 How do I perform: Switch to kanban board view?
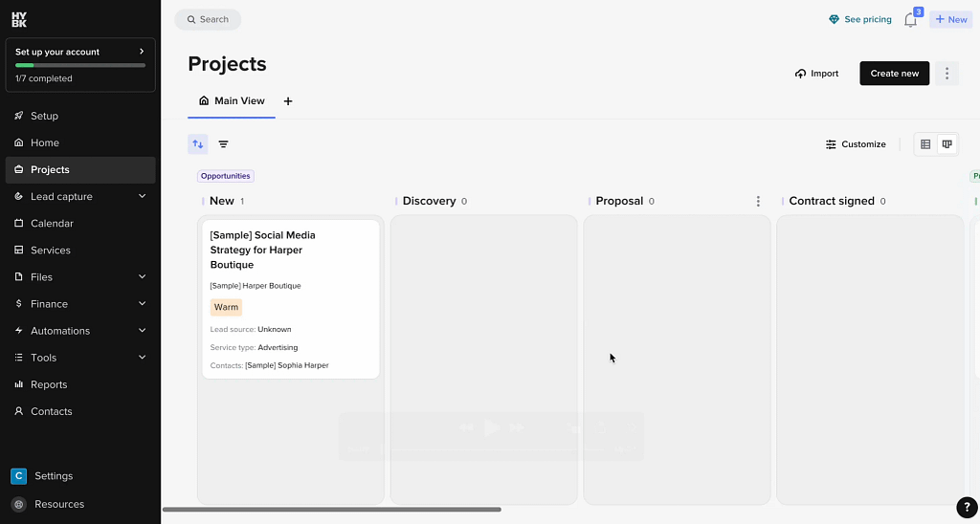(947, 144)
